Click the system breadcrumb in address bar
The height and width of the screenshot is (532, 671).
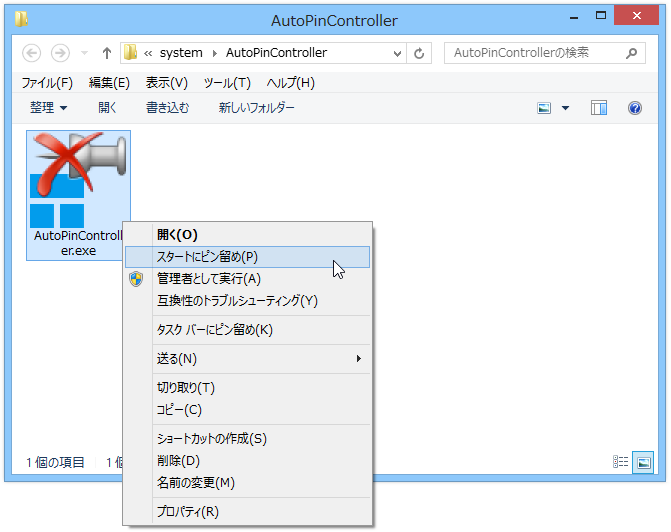point(181,53)
